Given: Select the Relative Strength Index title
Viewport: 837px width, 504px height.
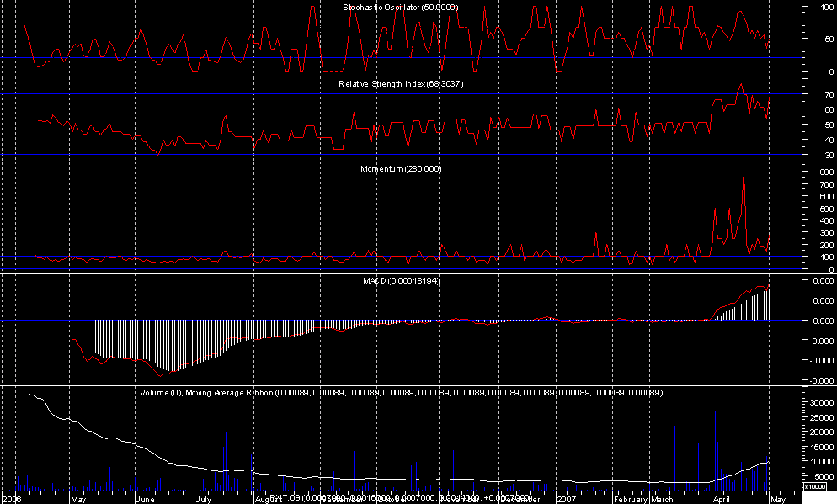Looking at the screenshot, I should pyautogui.click(x=401, y=85).
